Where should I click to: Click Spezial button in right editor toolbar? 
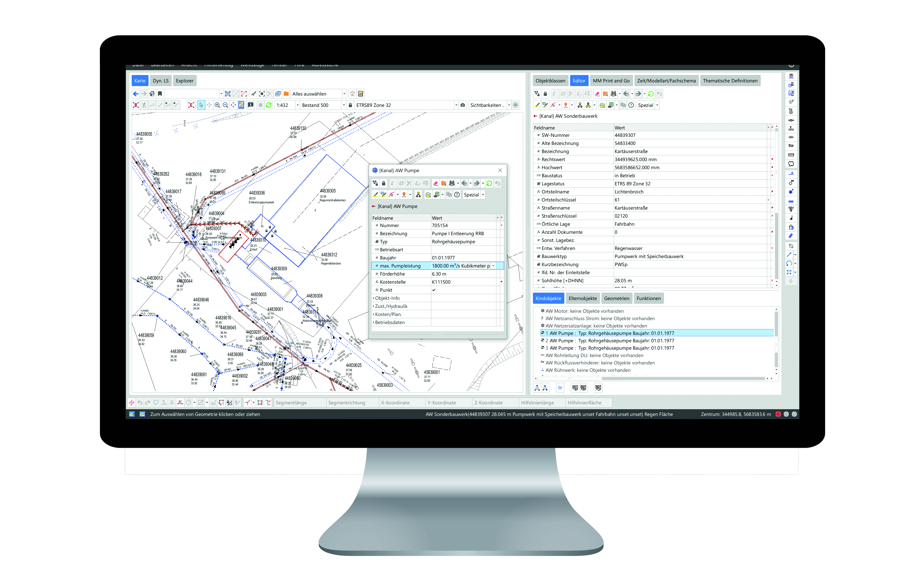point(645,105)
